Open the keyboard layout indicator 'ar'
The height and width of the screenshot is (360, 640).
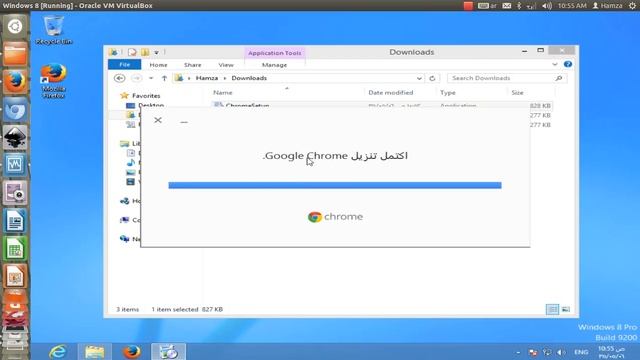click(x=487, y=6)
